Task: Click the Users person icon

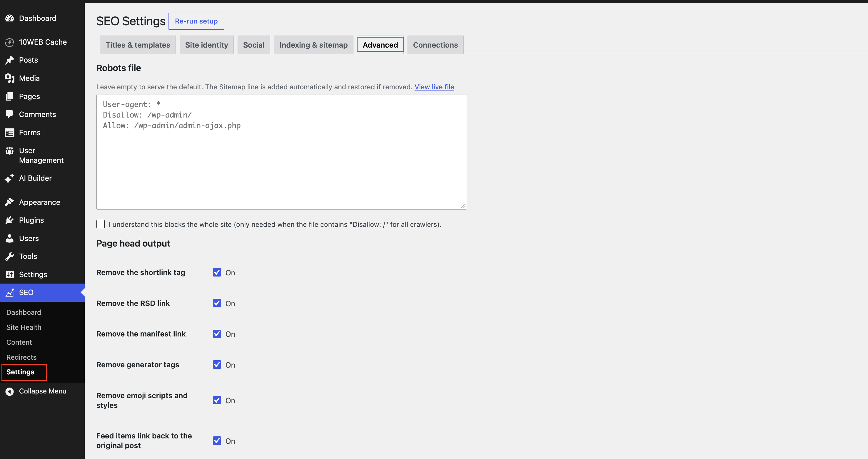Action: tap(9, 238)
